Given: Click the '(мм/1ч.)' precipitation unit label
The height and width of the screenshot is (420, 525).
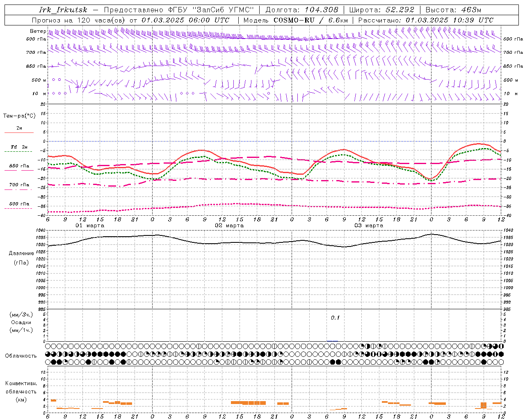Looking at the screenshot, I should 21,330.
